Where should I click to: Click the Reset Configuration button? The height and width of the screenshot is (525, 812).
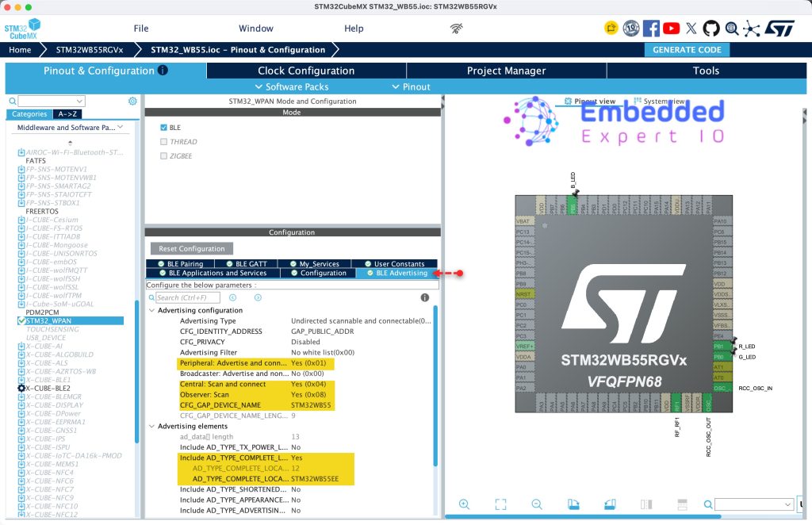click(192, 248)
